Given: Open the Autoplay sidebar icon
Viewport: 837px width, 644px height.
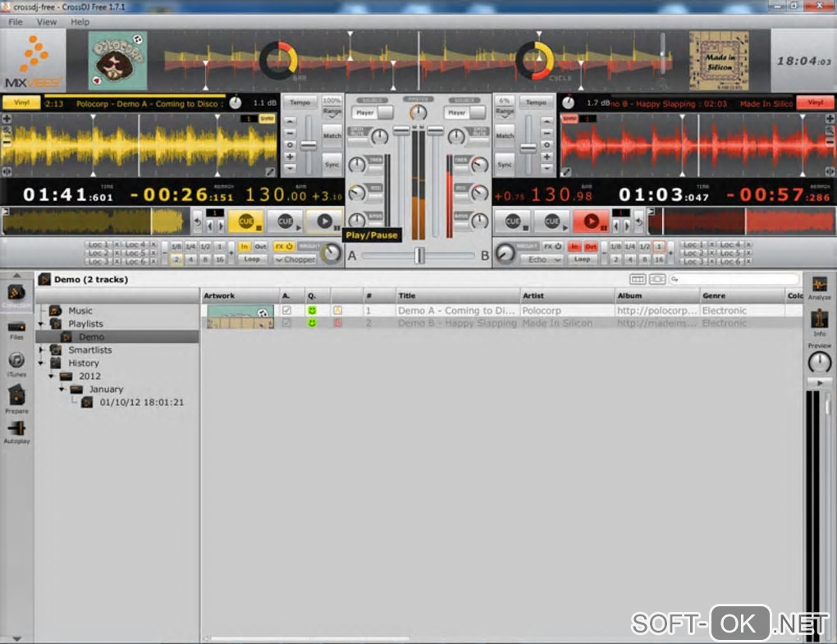Looking at the screenshot, I should point(16,432).
